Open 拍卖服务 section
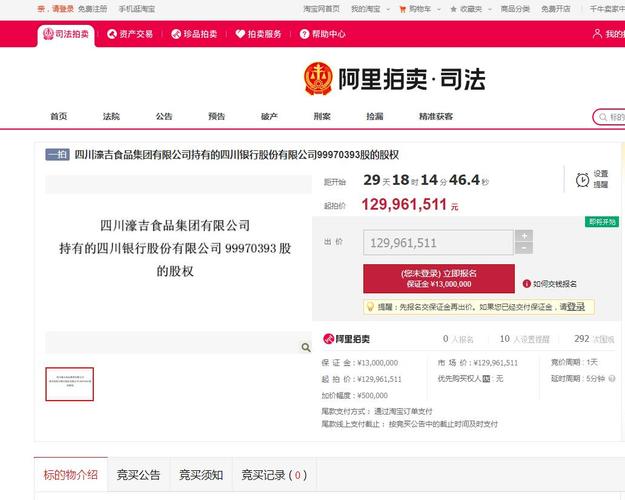 pos(258,34)
